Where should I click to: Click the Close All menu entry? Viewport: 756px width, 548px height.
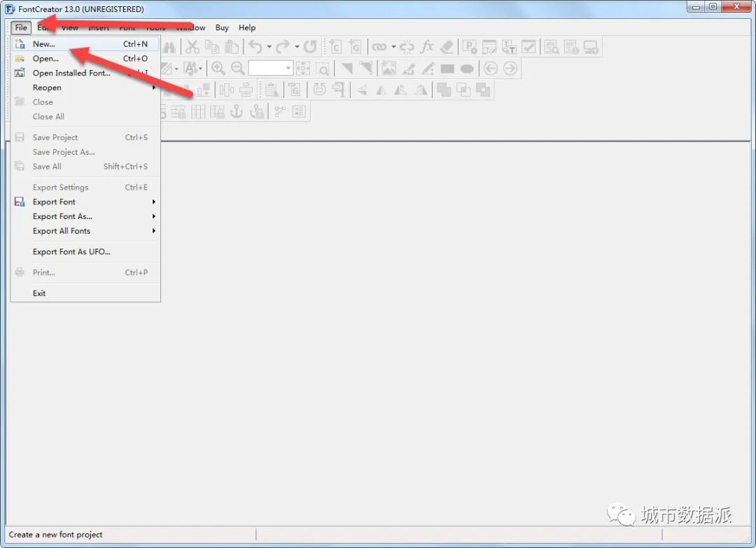86,117
